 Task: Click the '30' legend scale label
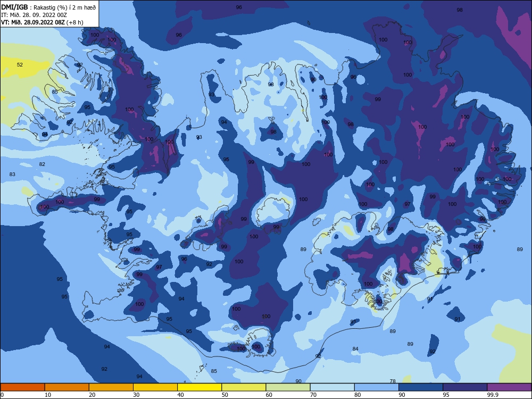tap(136, 395)
